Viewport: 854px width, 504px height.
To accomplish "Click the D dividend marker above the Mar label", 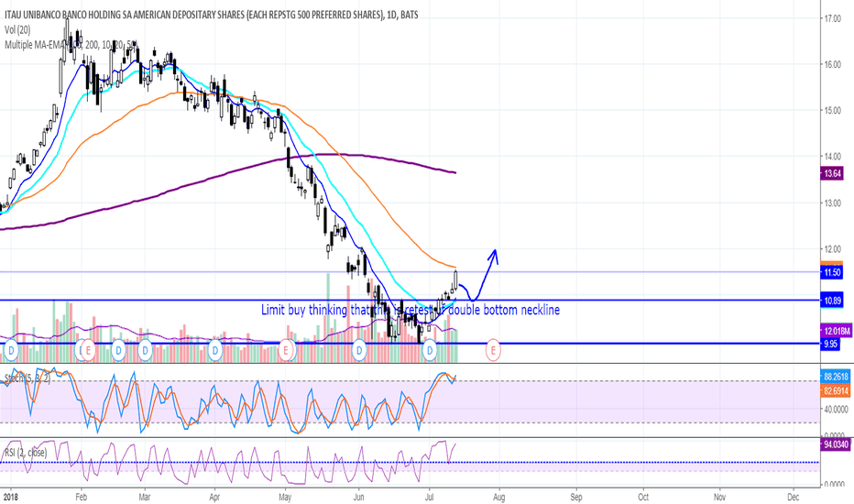I will click(145, 350).
